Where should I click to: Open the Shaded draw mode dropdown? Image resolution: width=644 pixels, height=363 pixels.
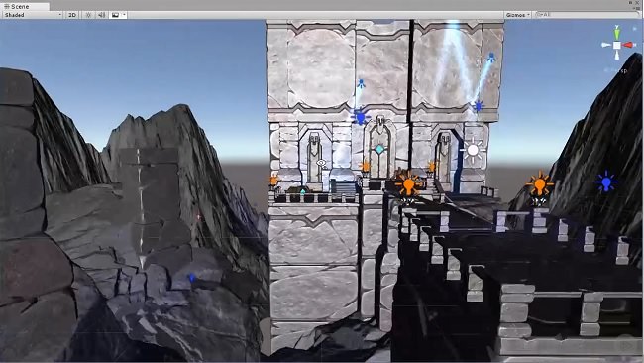(33, 15)
